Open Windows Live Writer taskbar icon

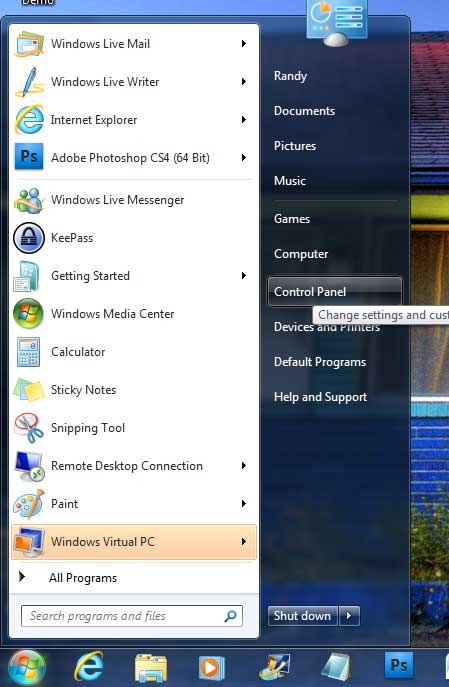[x=274, y=667]
